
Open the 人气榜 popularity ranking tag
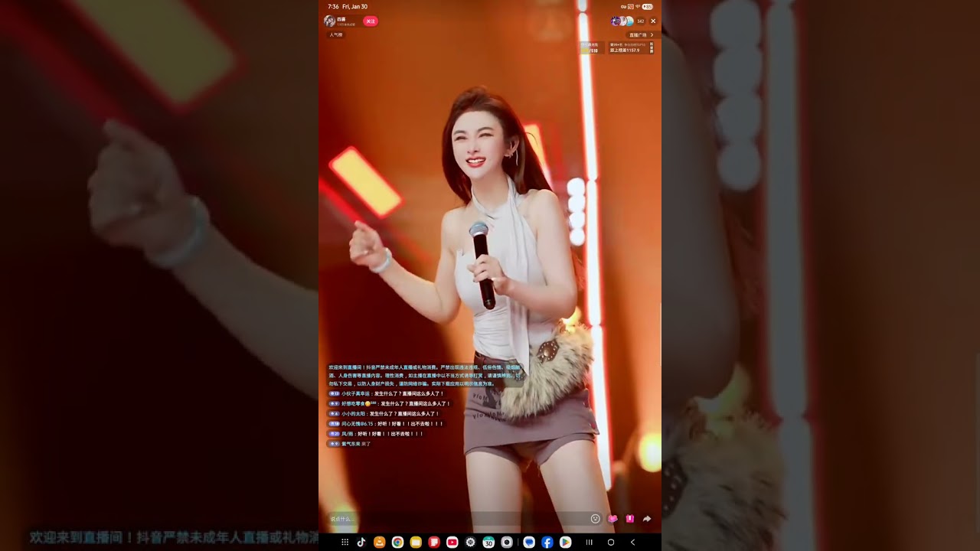click(x=336, y=34)
